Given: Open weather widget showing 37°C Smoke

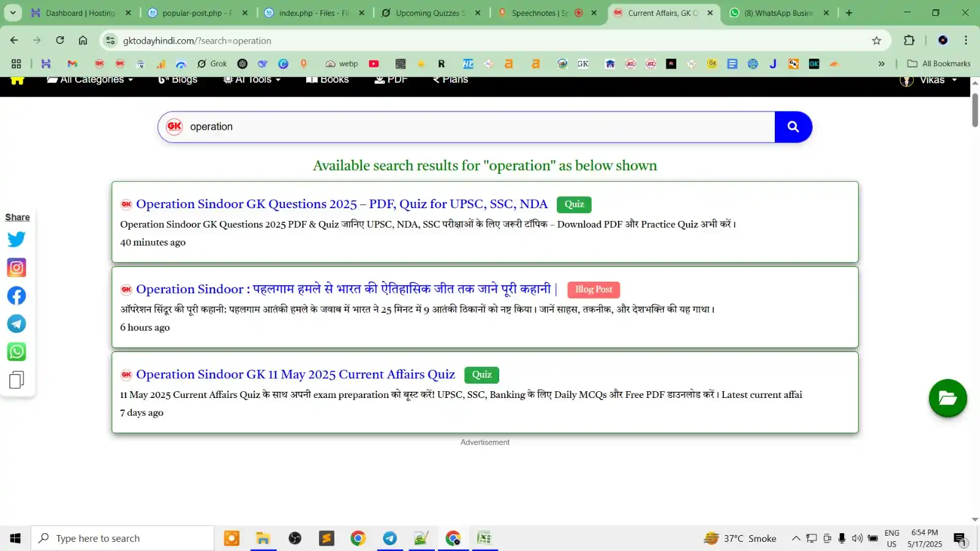Looking at the screenshot, I should coord(740,538).
